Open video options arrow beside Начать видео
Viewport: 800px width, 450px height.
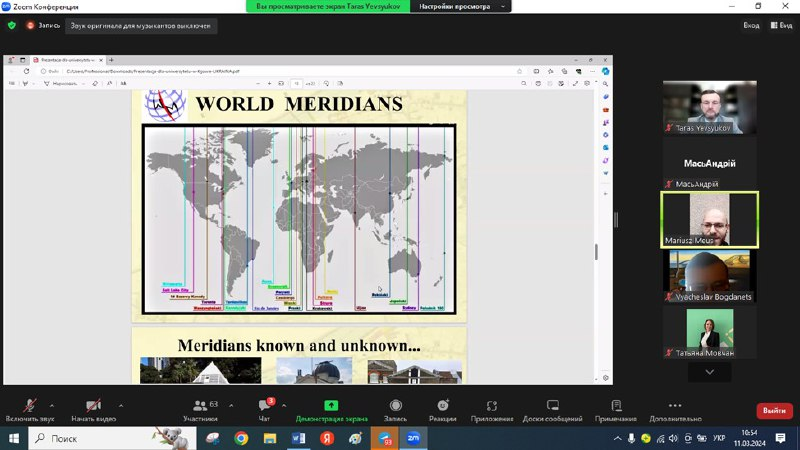click(121, 406)
